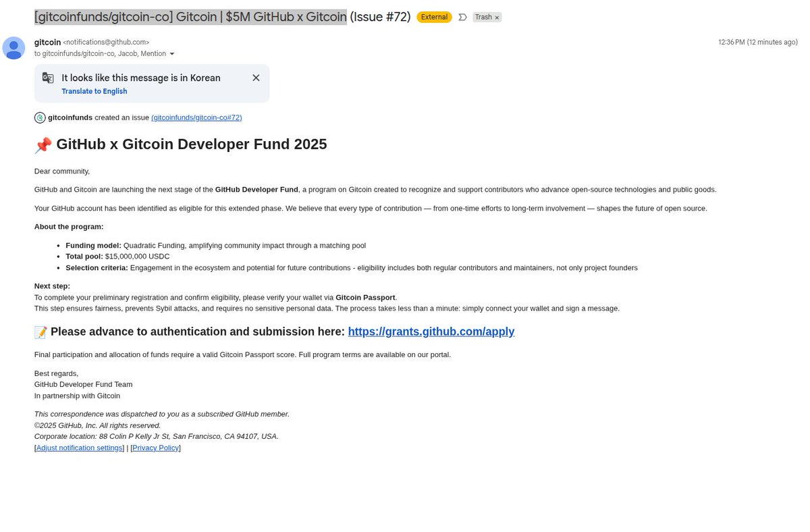This screenshot has height=532, width=810.
Task: Click the 12:36 PM timestamp
Action: (x=758, y=42)
